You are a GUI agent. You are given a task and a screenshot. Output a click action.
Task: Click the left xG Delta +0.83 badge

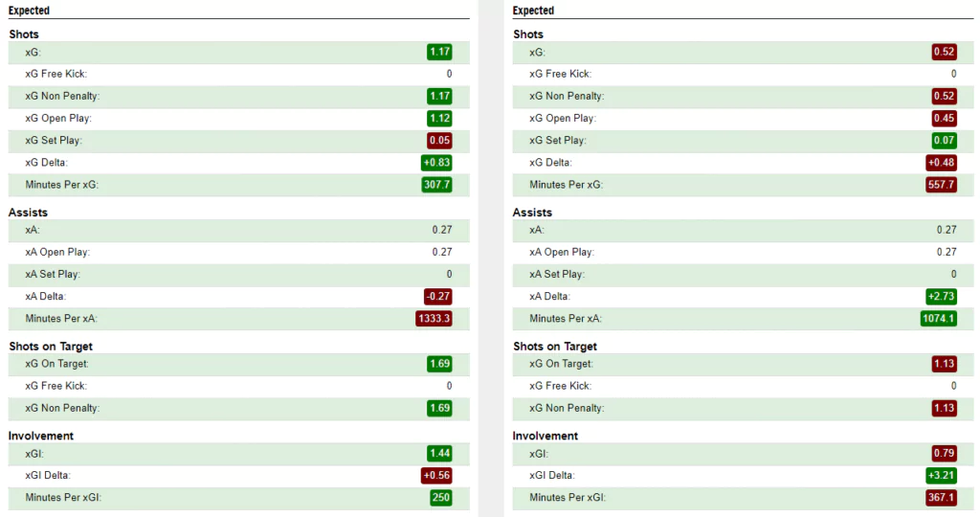click(436, 163)
